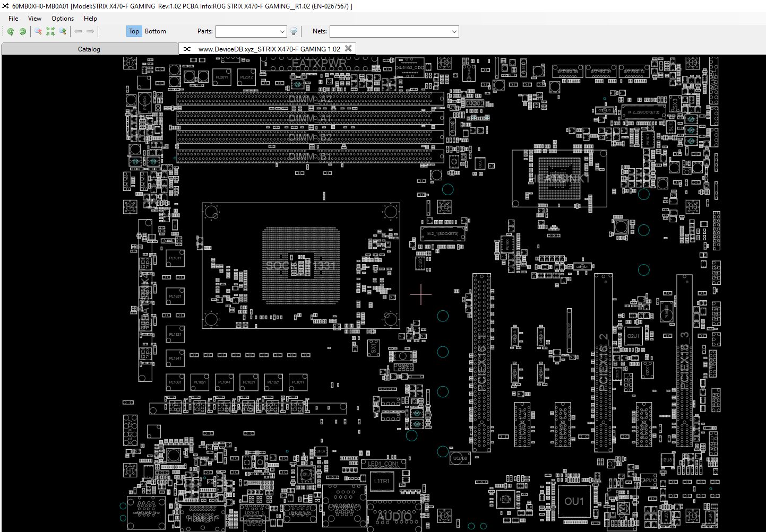
Task: Switch to the Top board side
Action: click(134, 31)
